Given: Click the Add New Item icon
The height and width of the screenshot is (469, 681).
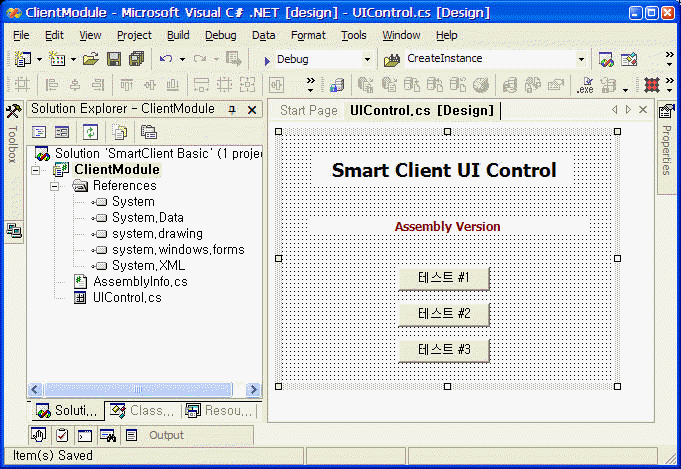Looking at the screenshot, I should [57, 59].
